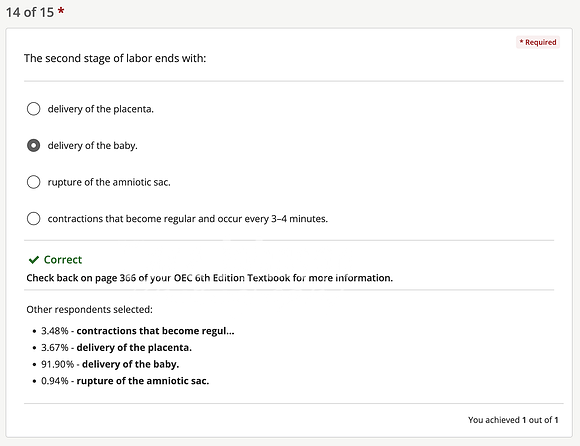The width and height of the screenshot is (580, 446).
Task: Click the '91.90% - delivery of the baby.' result
Action: (x=110, y=364)
